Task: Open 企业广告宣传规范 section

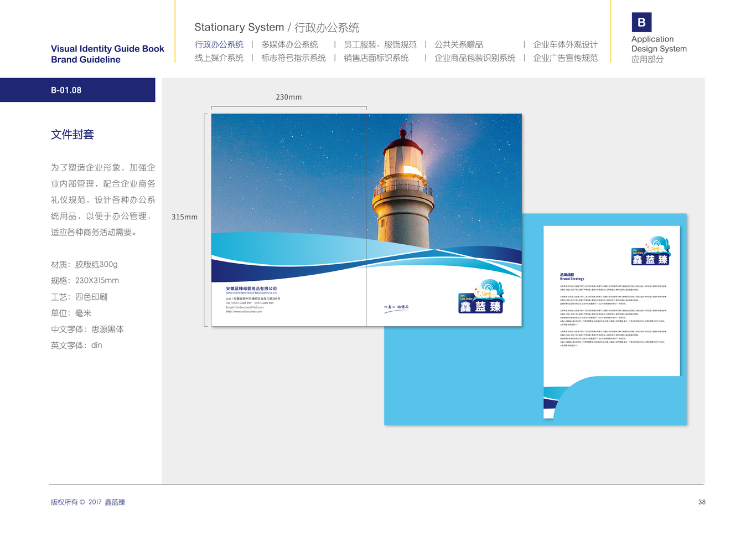Action: click(x=565, y=58)
